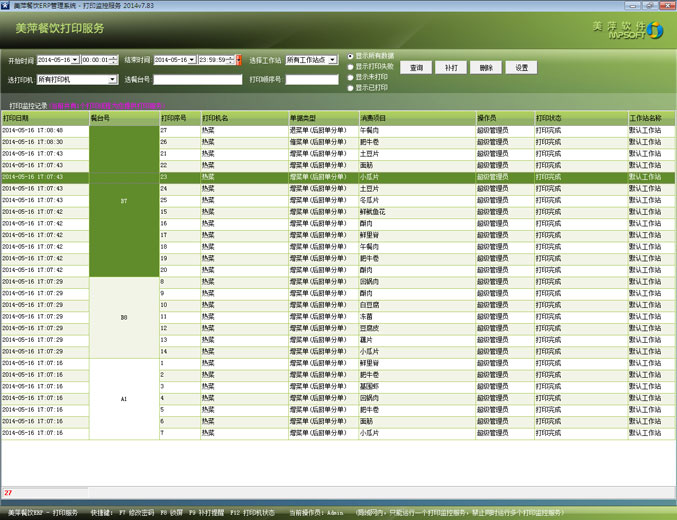Select the 鲜鱿鱼花 item cell
Image resolution: width=677 pixels, height=520 pixels.
(417, 212)
